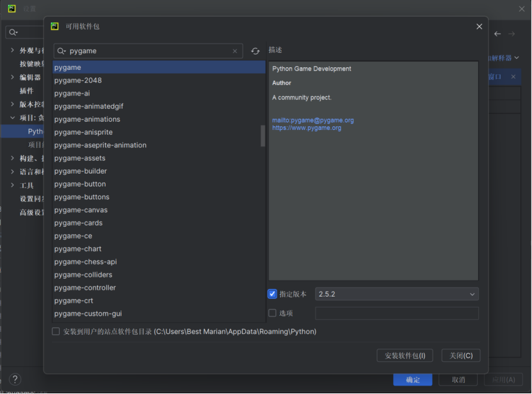Expand the 构建 settings tree node
The height and width of the screenshot is (394, 532).
12,158
